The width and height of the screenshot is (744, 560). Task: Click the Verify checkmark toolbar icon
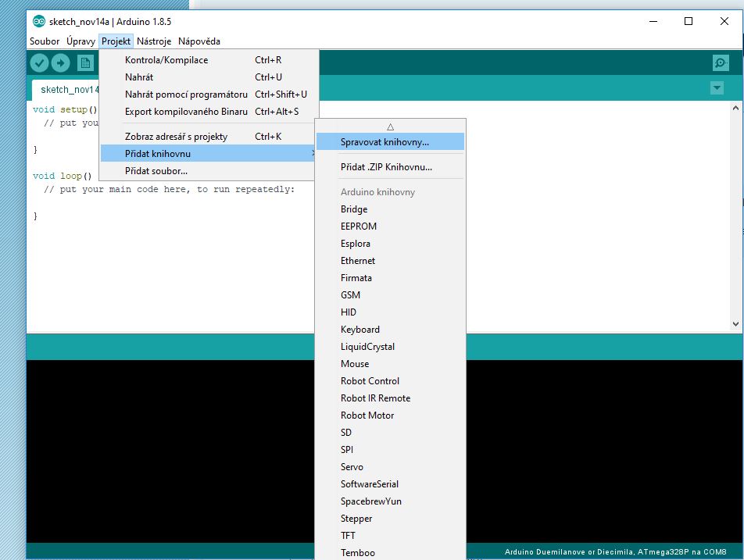[40, 62]
